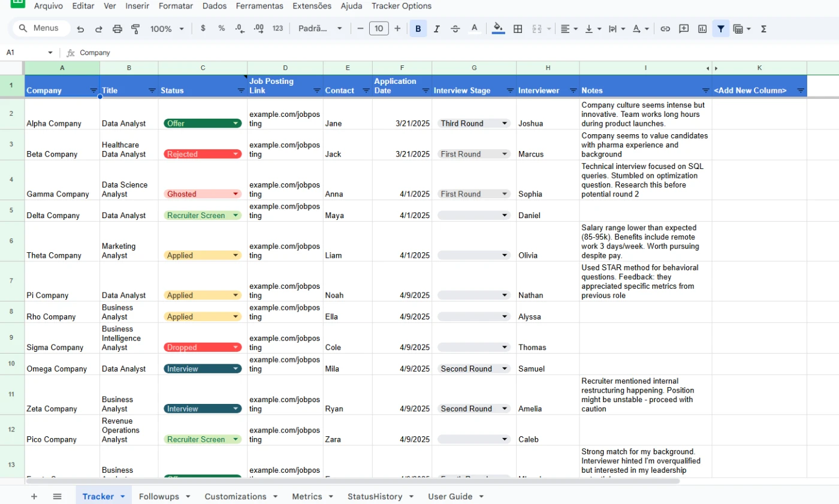Open Interview Stage dropdown for Omega Company
The image size is (839, 504).
tap(504, 369)
